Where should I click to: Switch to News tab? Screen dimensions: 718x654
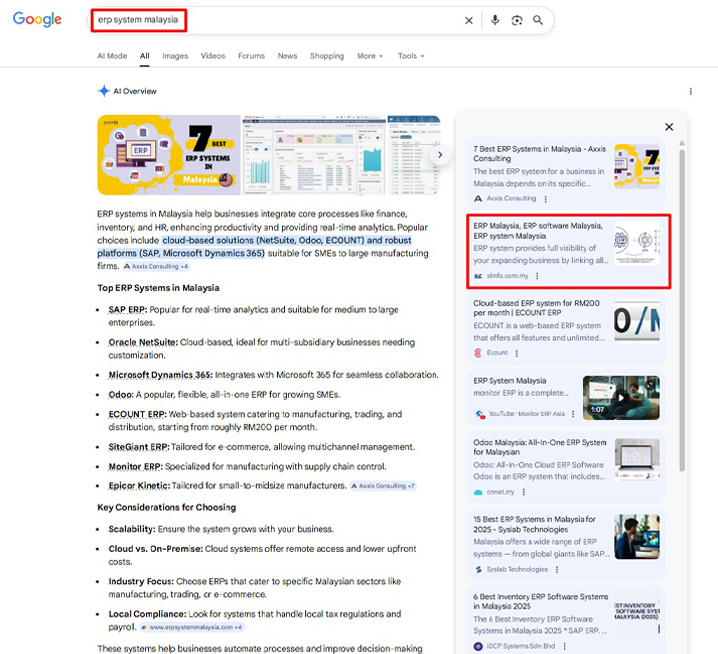pyautogui.click(x=287, y=56)
